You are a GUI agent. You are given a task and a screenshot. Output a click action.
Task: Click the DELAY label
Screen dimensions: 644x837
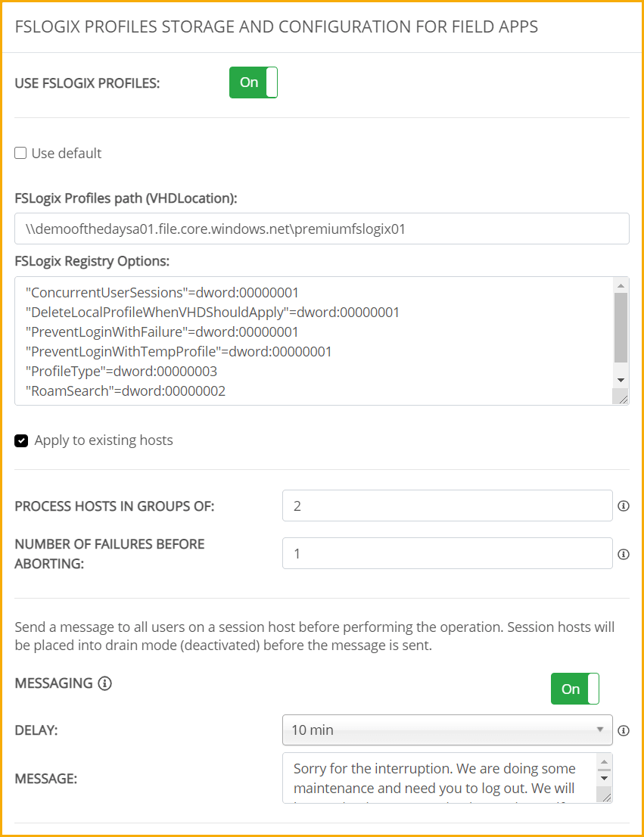pos(36,730)
